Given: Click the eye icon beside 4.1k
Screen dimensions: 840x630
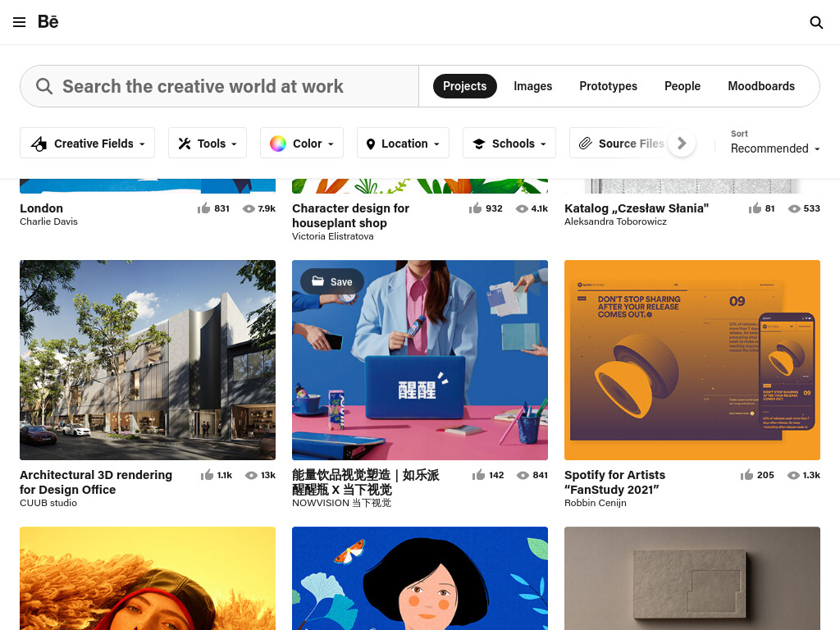Looking at the screenshot, I should (522, 209).
